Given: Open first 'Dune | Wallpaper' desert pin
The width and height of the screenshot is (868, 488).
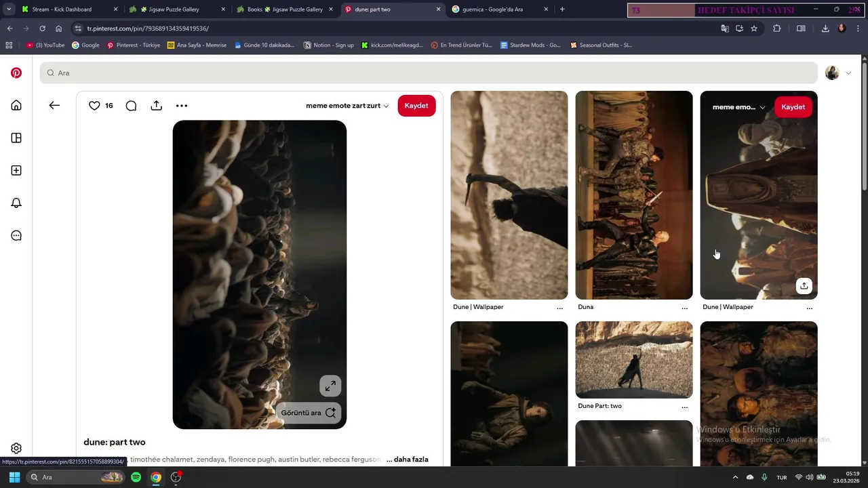Looking at the screenshot, I should click(509, 195).
